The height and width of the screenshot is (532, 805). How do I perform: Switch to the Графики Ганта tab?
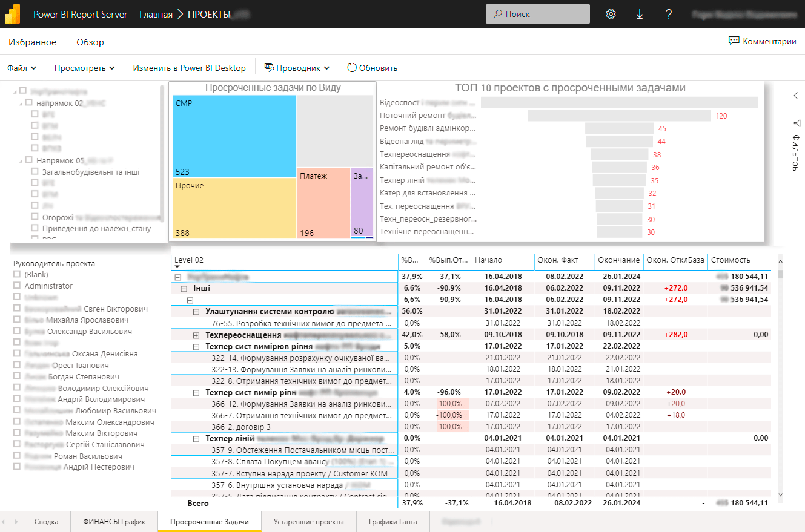393,521
